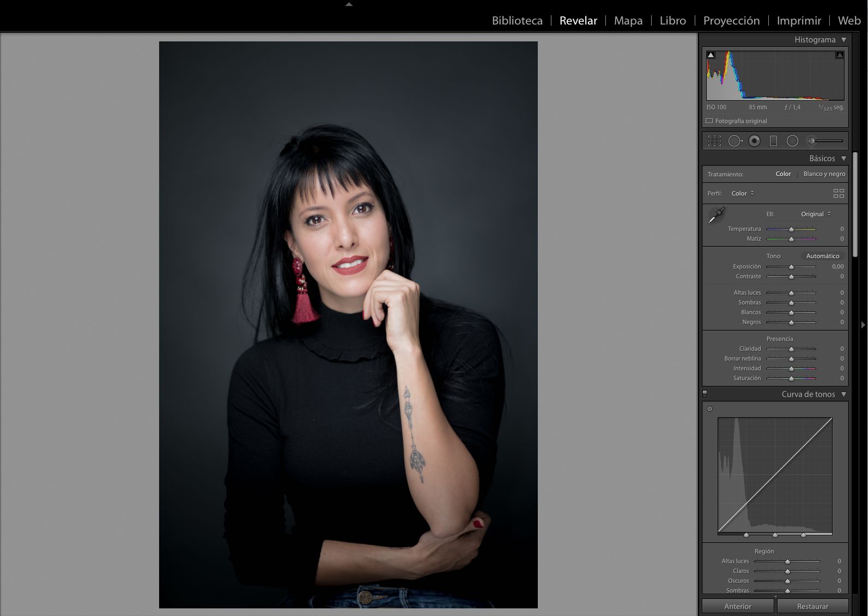Click the Región Oscuros slider handle
The height and width of the screenshot is (616, 868).
point(787,581)
